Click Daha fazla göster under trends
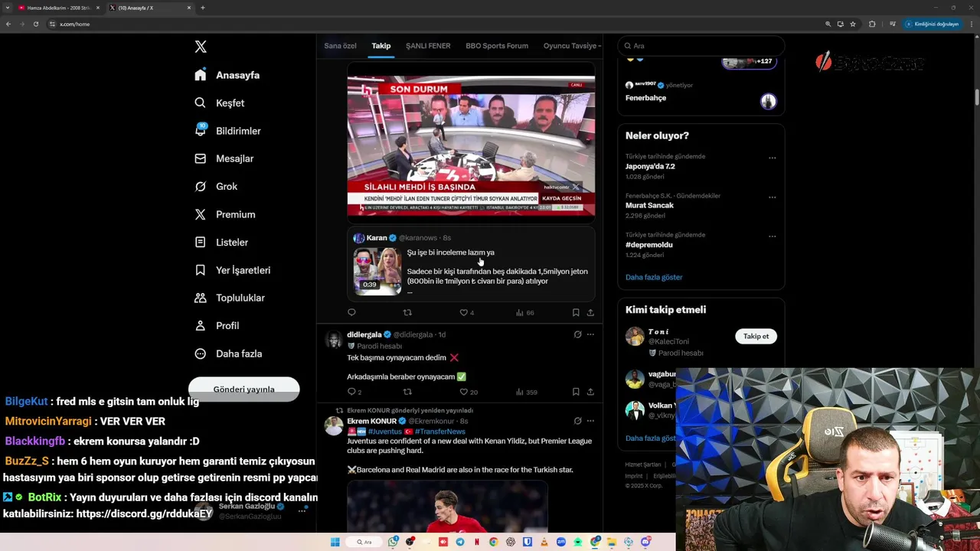980x551 pixels. [x=654, y=277]
